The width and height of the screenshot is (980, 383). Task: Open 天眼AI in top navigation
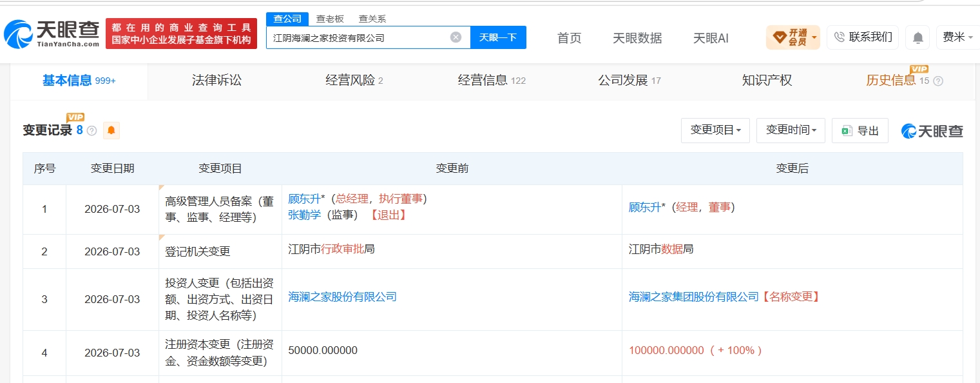point(711,38)
